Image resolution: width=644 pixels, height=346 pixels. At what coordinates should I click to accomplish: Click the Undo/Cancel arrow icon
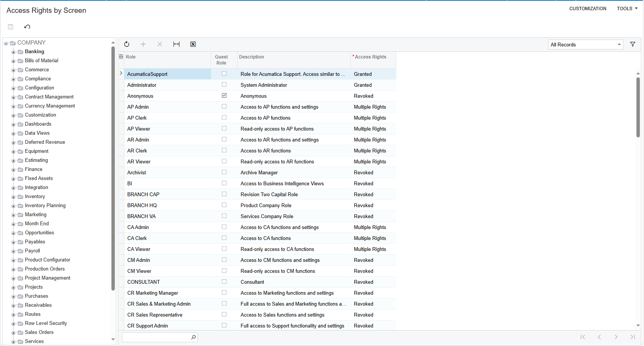pyautogui.click(x=27, y=27)
